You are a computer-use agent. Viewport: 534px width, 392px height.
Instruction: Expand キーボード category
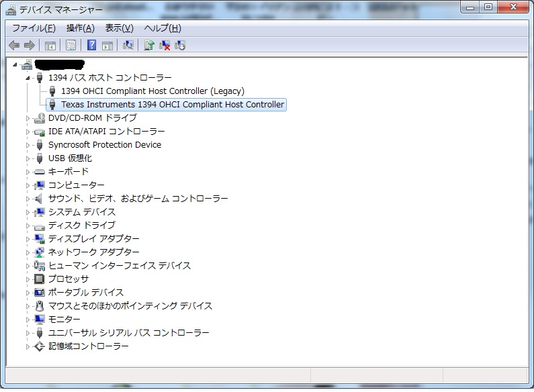pos(28,172)
